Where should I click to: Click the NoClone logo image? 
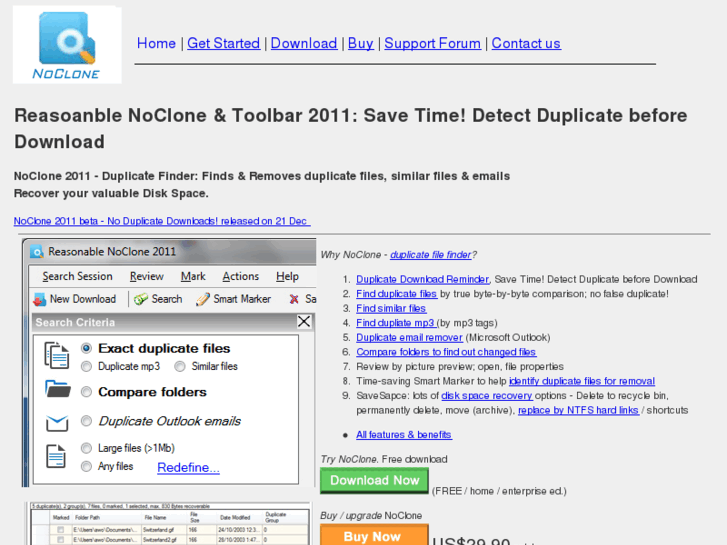coord(67,45)
